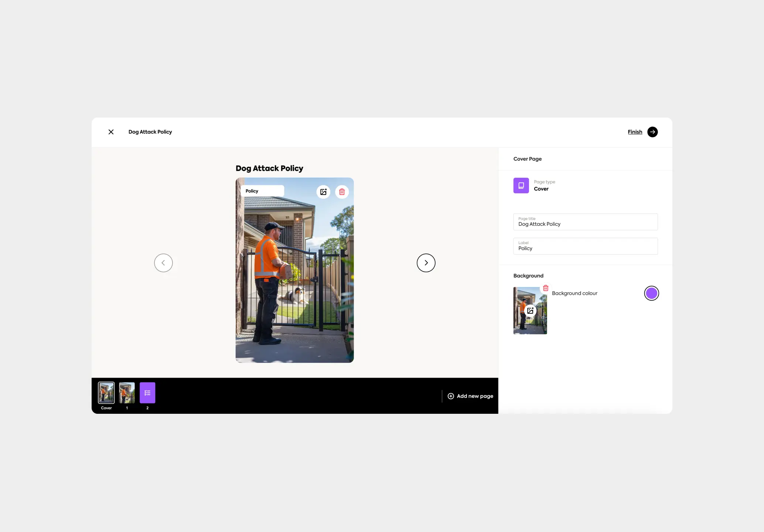Go back using the left chevron arrow
Screen dimensions: 764x532
(x=163, y=263)
